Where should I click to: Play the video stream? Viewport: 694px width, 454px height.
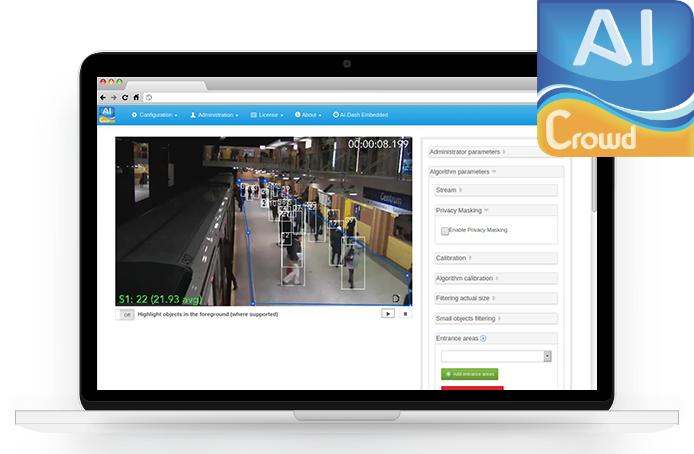388,313
